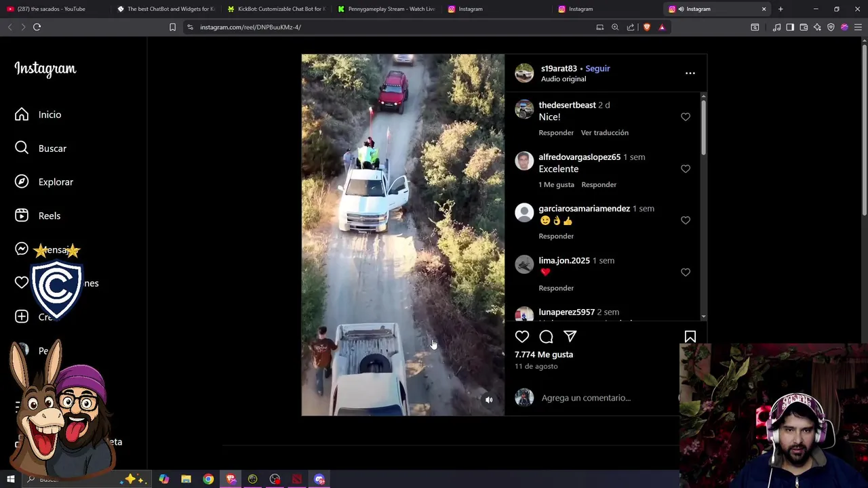Go back in browser history
868x488 pixels.
[9, 27]
